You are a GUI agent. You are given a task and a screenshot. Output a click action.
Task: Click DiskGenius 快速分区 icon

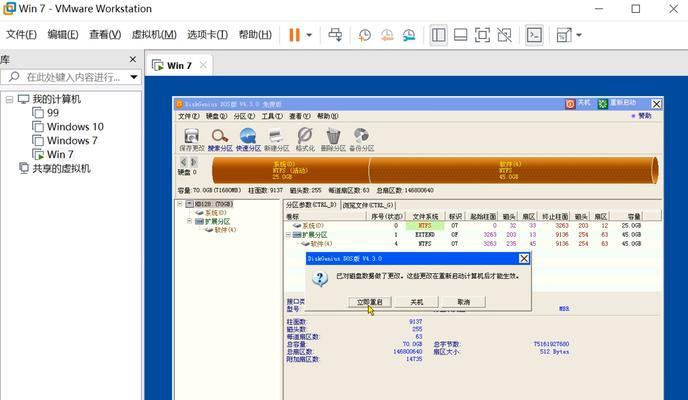(248, 139)
